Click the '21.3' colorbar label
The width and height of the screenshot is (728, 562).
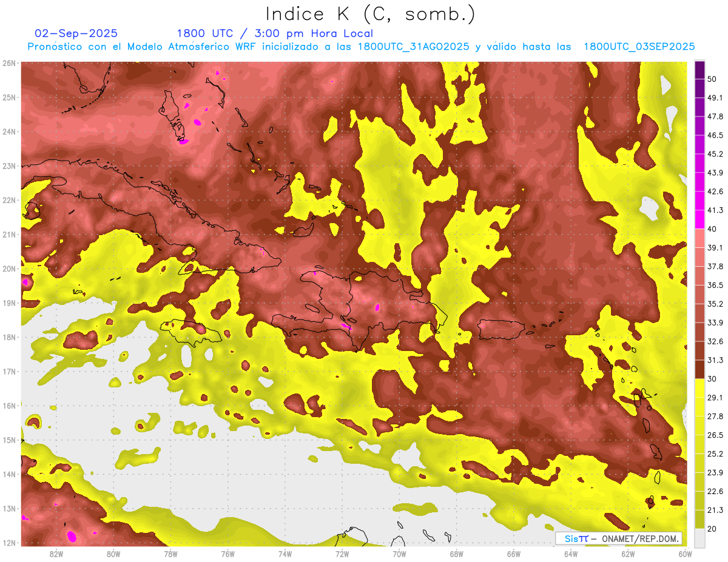(715, 510)
